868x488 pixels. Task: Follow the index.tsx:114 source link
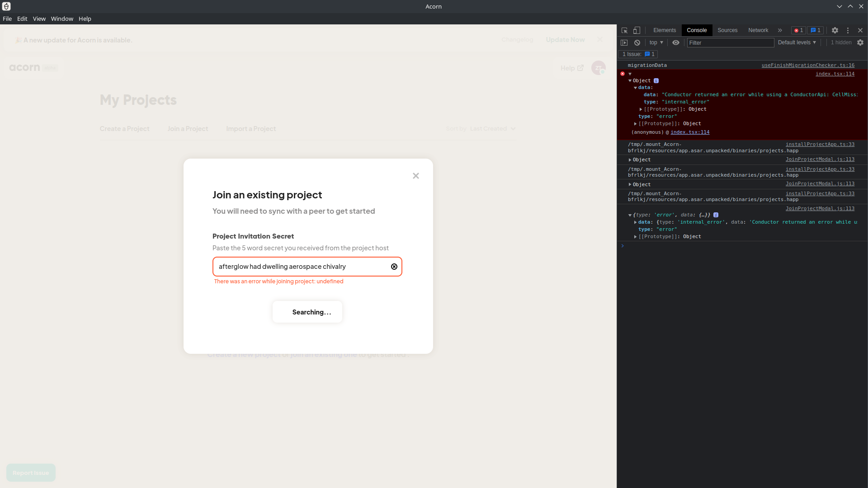coord(835,74)
